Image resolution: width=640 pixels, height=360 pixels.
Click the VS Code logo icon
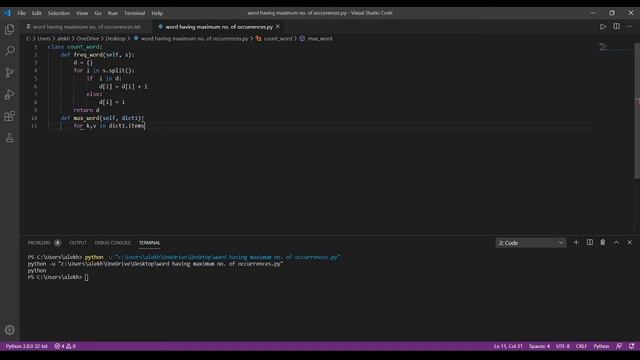click(7, 13)
